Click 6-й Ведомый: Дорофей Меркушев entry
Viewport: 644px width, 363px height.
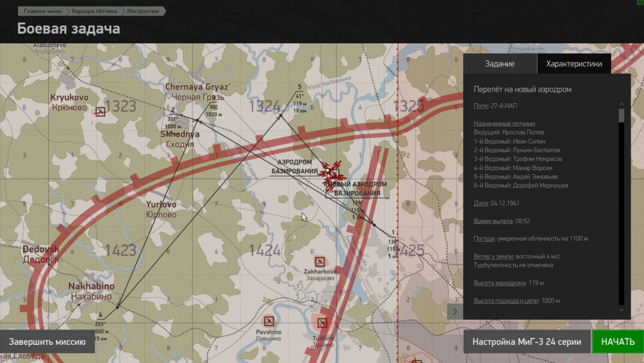521,186
